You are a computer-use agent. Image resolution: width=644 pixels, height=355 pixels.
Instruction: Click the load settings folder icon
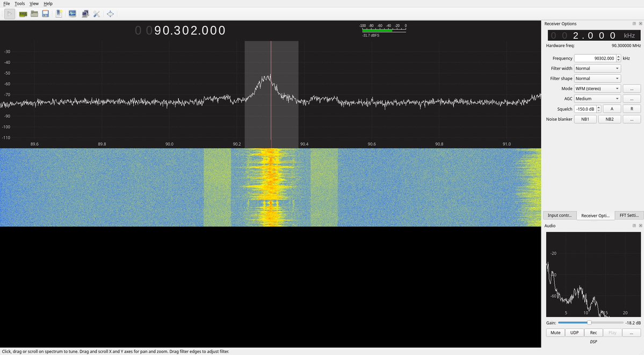coord(34,14)
